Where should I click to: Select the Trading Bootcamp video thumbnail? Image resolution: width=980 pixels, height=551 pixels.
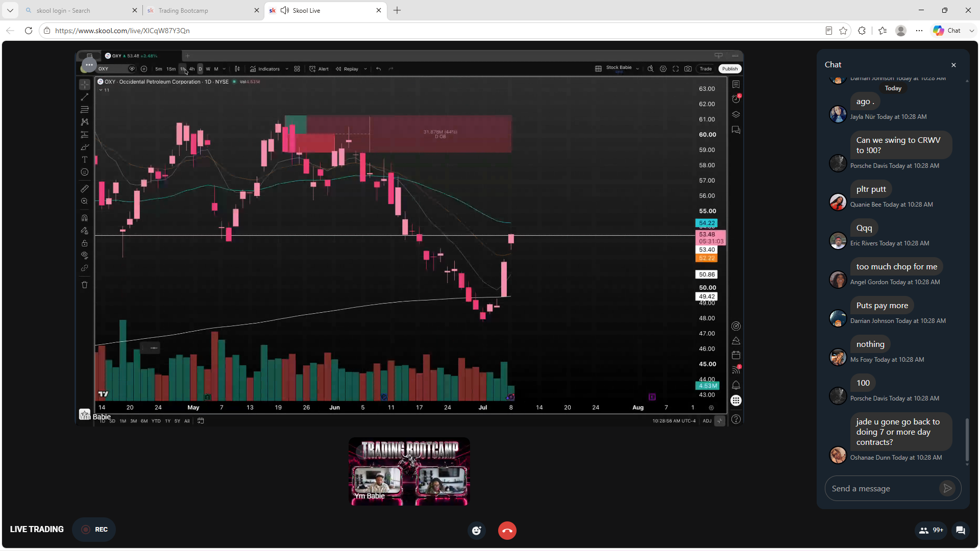tap(409, 471)
